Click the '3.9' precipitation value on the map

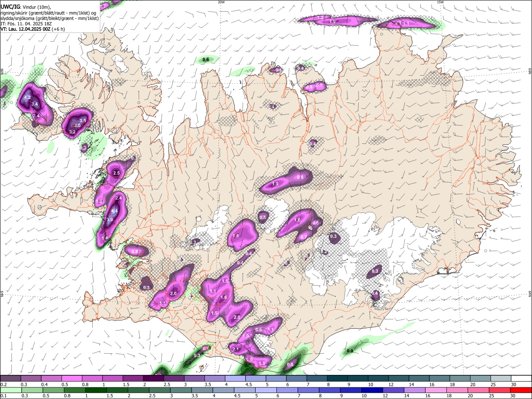pyautogui.click(x=110, y=220)
